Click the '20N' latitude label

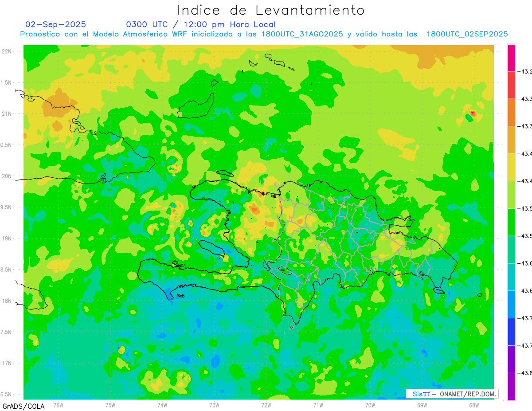point(7,176)
